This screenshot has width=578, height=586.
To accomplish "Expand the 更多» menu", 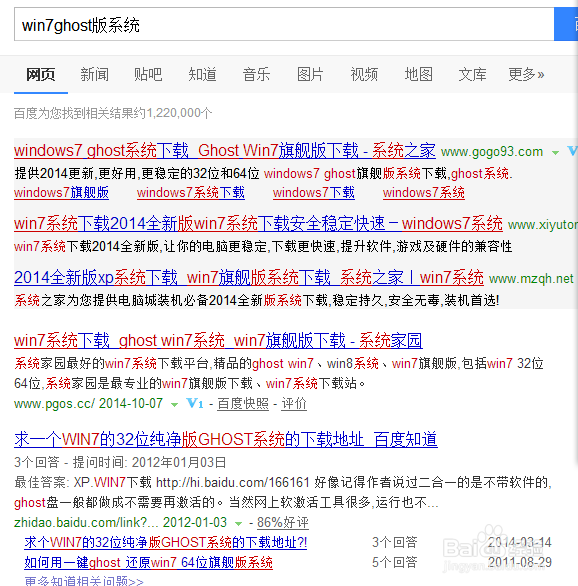I will click(x=526, y=74).
